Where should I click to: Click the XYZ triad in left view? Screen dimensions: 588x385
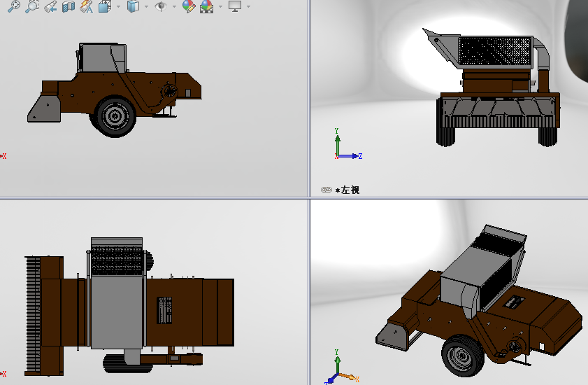347,144
